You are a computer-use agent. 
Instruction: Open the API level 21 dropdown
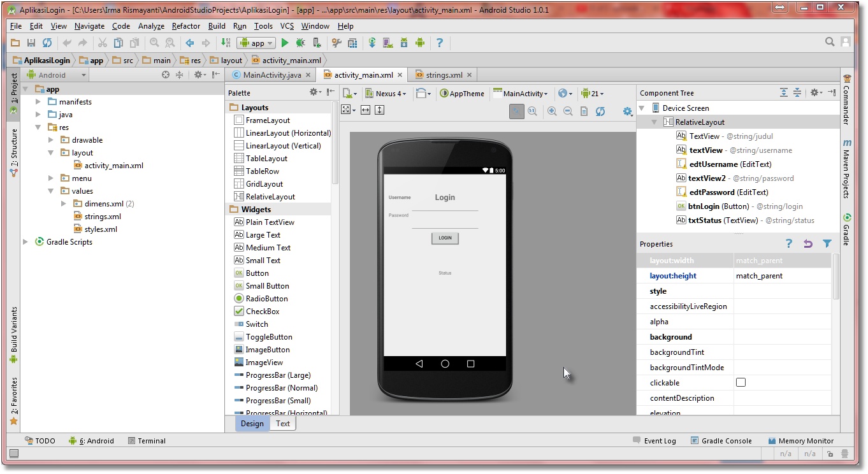coord(593,93)
